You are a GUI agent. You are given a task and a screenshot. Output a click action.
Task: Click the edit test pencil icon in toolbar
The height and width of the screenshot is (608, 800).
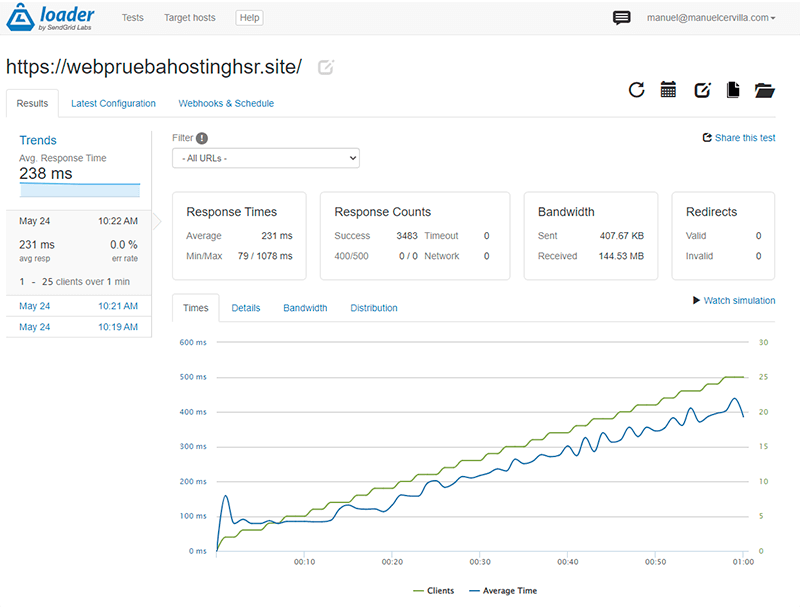click(703, 90)
